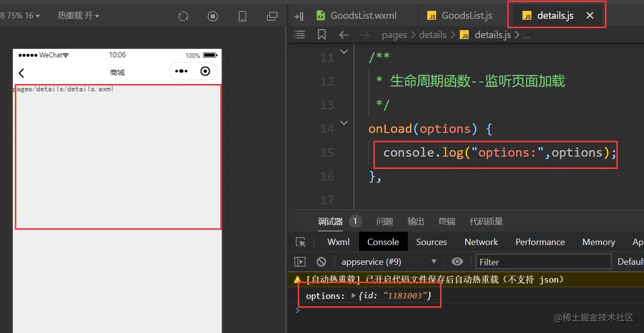Expand the logged {id: "1181003"} object
This screenshot has height=333, width=644.
pos(354,296)
